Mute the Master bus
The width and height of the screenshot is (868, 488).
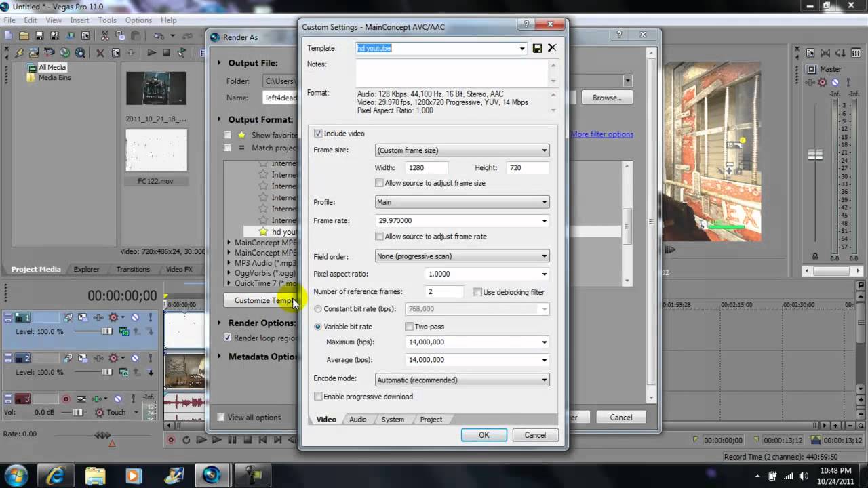(835, 82)
